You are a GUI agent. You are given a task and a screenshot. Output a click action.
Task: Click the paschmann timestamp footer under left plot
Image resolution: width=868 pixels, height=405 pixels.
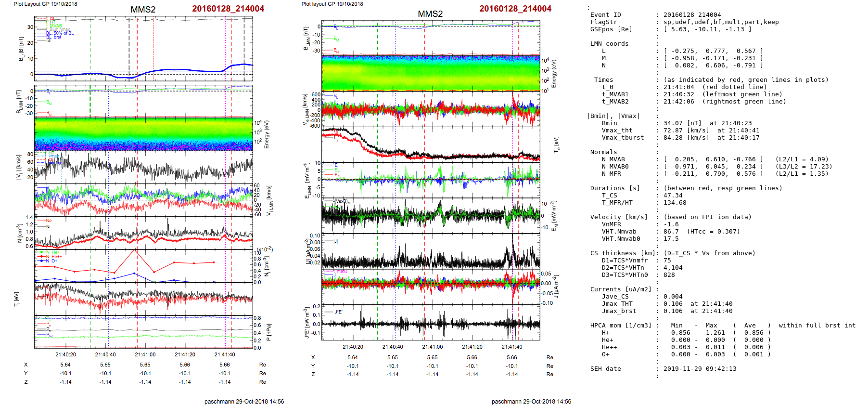tap(244, 401)
